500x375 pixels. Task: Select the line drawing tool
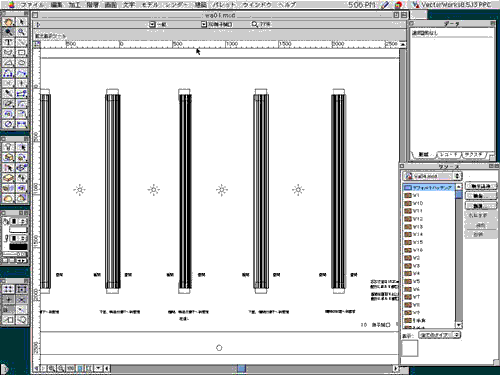pos(21,42)
